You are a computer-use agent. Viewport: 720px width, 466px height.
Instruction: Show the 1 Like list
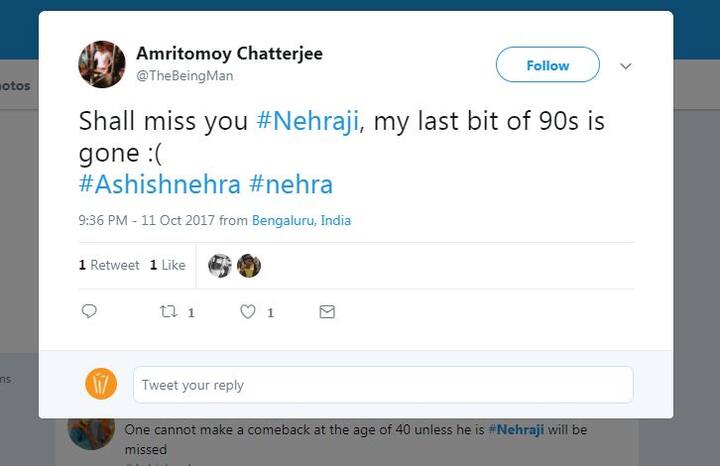click(x=168, y=265)
